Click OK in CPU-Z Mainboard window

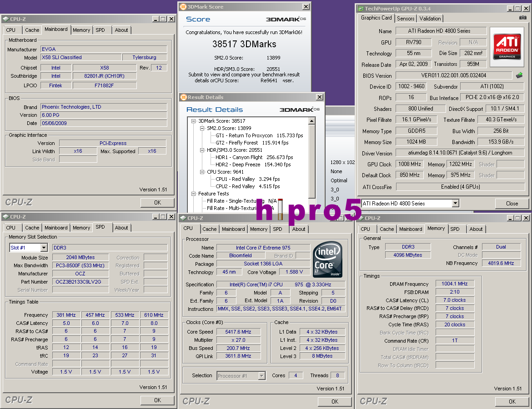157,203
